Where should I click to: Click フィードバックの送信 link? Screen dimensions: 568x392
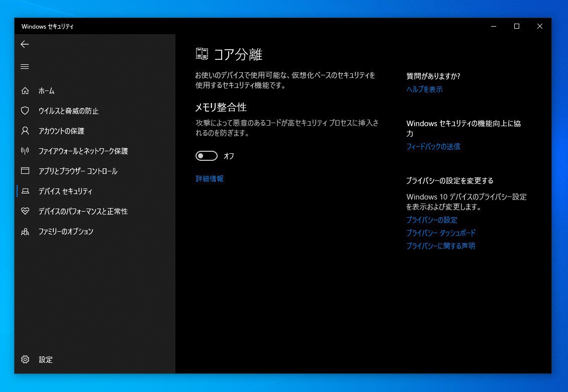point(433,147)
